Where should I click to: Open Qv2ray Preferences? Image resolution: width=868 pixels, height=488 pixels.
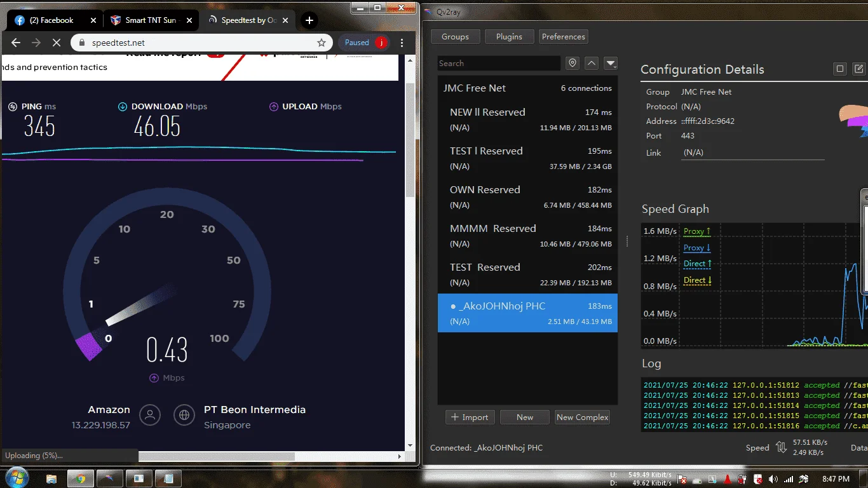tap(563, 37)
